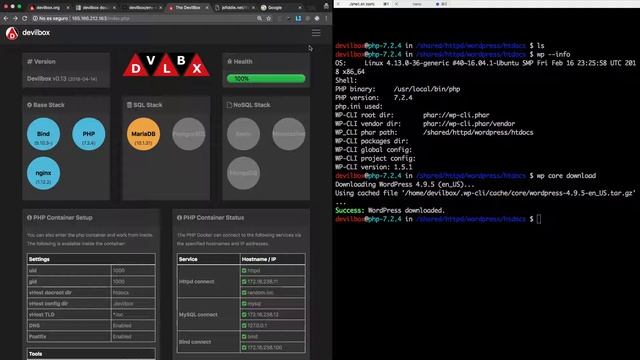Click the Bind circle in Base Stack

pos(43,134)
